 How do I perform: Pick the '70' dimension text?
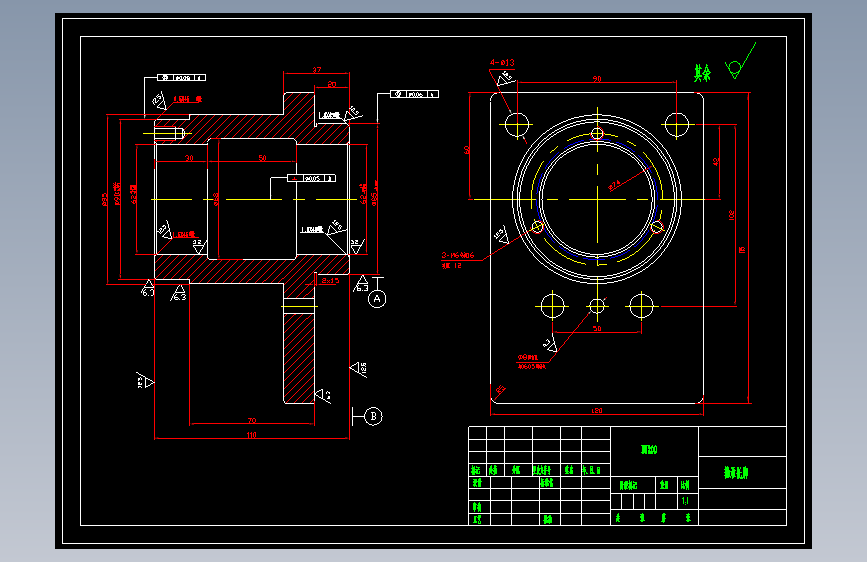click(252, 420)
